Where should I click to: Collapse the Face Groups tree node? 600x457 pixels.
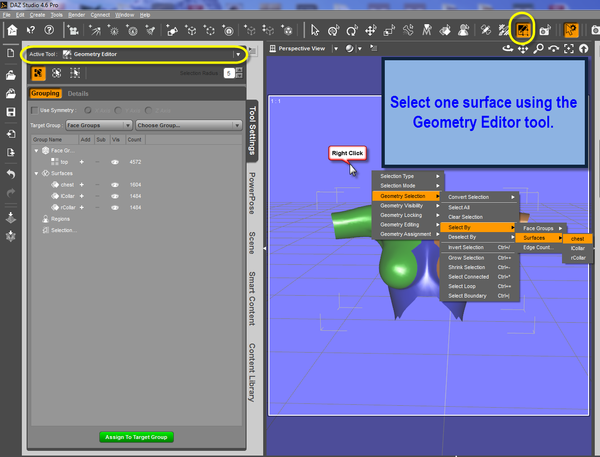pos(36,151)
